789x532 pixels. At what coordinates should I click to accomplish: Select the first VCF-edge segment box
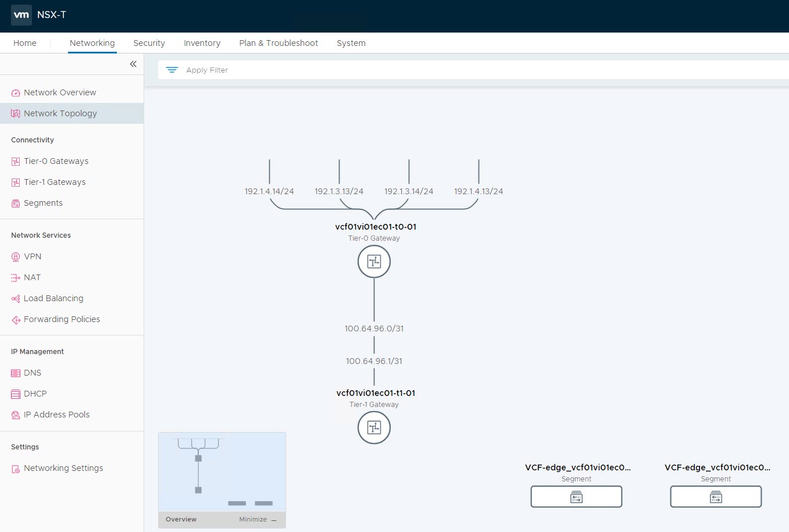coord(576,497)
